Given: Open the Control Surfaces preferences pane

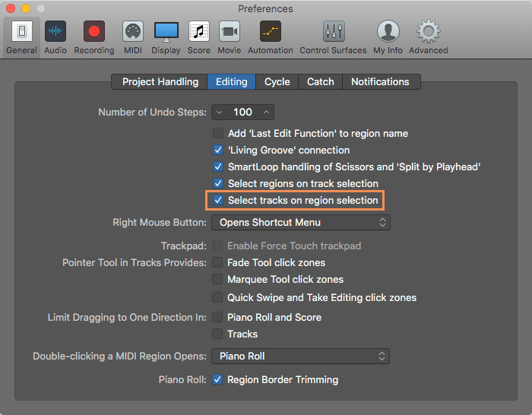Looking at the screenshot, I should (x=333, y=37).
